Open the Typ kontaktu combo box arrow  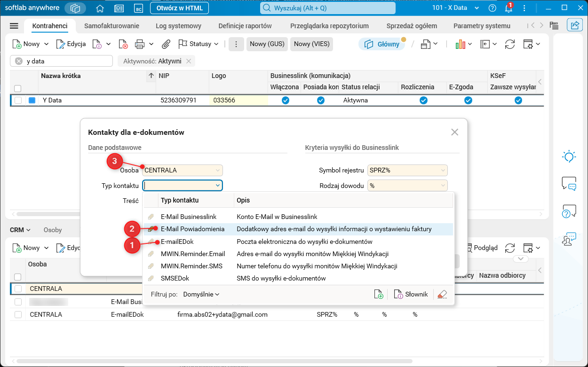[x=218, y=186]
